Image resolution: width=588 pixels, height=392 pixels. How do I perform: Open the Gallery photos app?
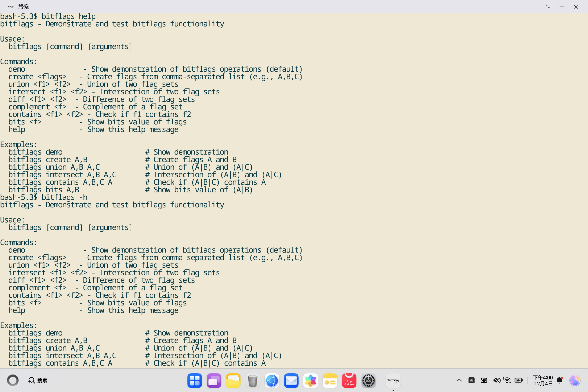click(311, 380)
